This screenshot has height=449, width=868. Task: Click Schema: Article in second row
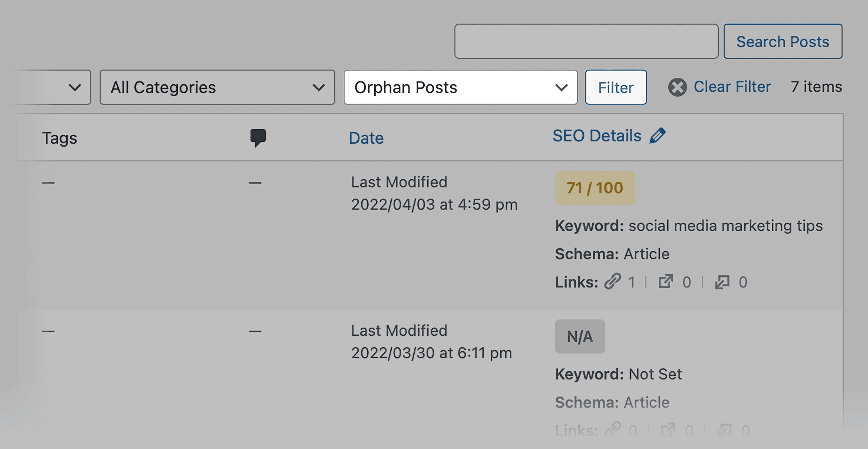pos(612,402)
